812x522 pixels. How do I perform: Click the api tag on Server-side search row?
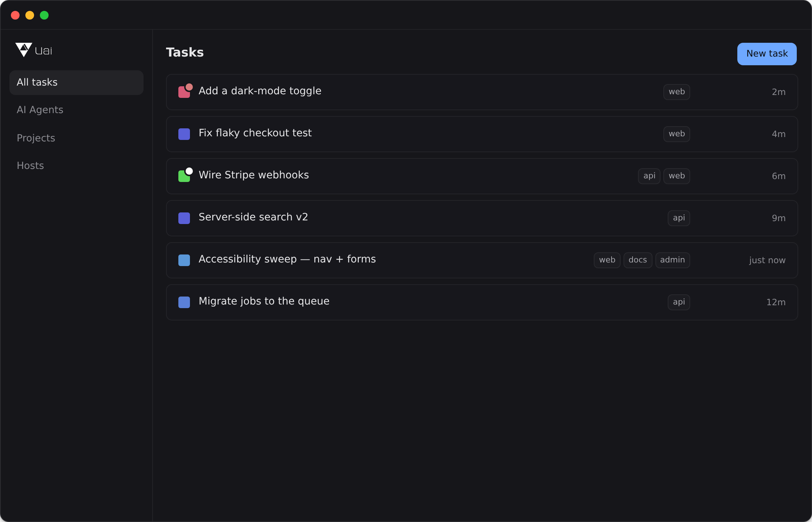coord(679,218)
